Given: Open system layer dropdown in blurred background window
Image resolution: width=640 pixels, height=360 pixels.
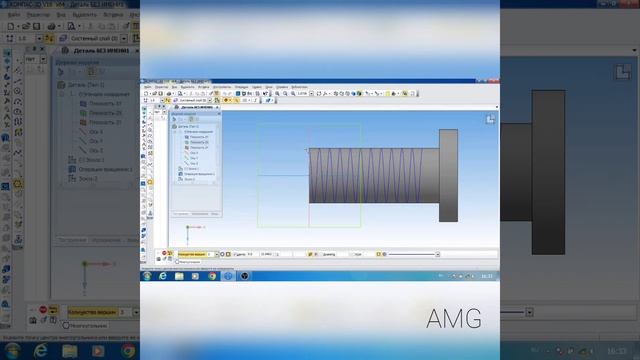Looking at the screenshot, I should [x=124, y=38].
